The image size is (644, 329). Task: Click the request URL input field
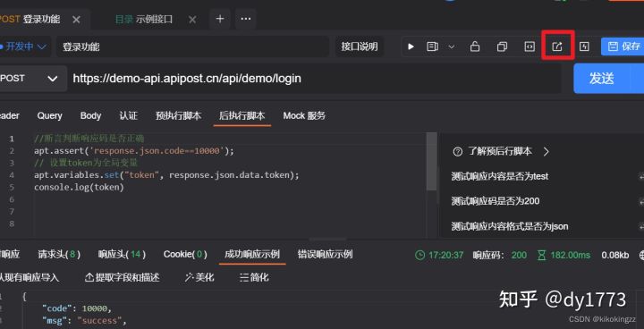tap(314, 78)
